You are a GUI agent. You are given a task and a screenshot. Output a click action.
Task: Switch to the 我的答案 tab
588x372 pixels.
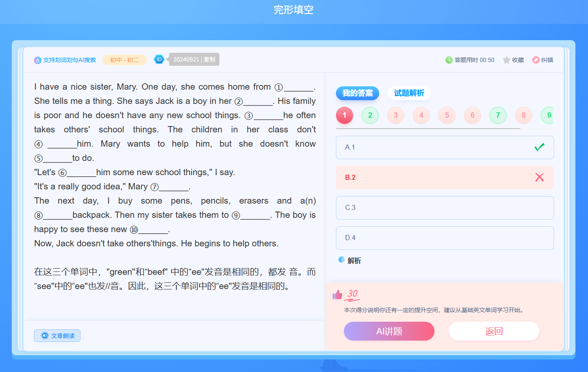357,93
